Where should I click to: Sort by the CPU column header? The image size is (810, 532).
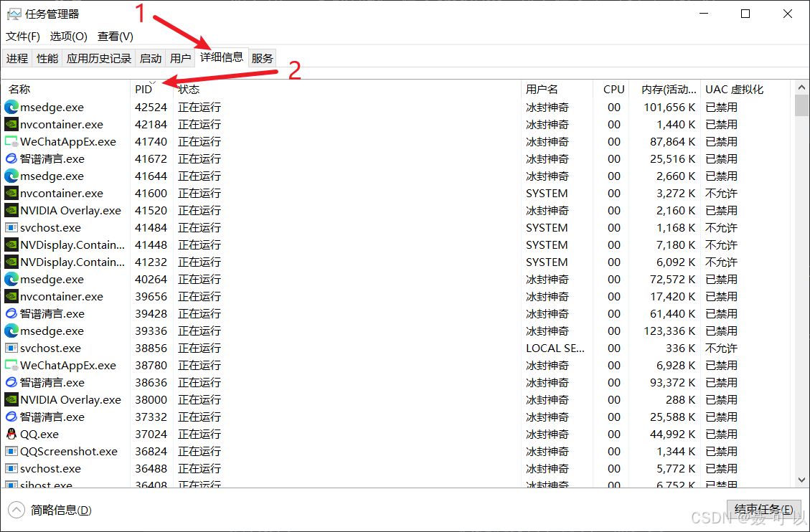click(x=611, y=90)
